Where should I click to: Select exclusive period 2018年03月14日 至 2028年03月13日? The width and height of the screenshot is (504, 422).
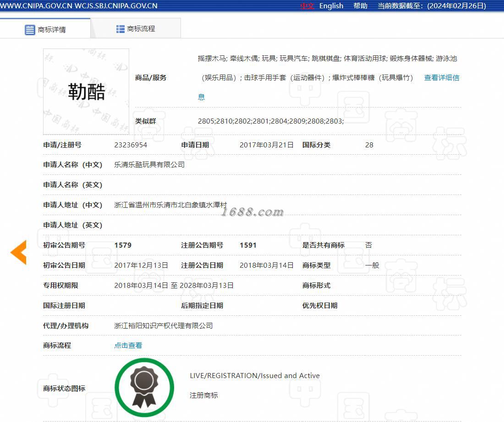click(174, 286)
